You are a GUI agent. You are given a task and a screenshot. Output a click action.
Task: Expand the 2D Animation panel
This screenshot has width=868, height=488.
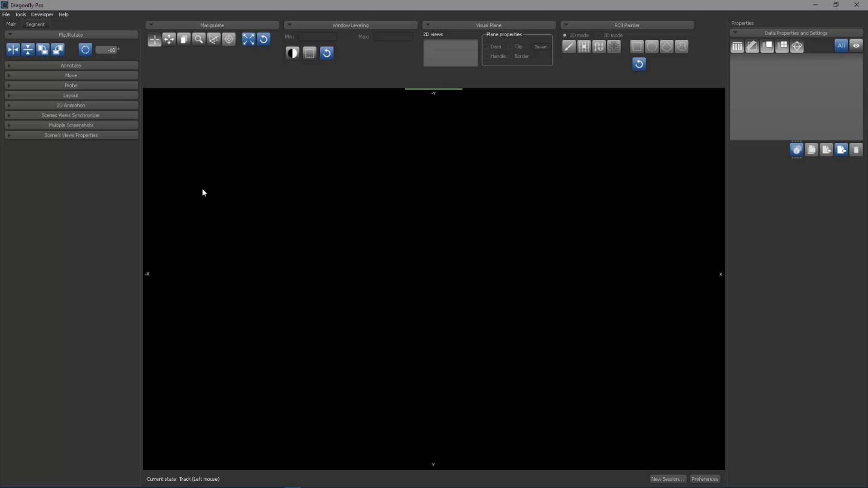[x=71, y=105]
